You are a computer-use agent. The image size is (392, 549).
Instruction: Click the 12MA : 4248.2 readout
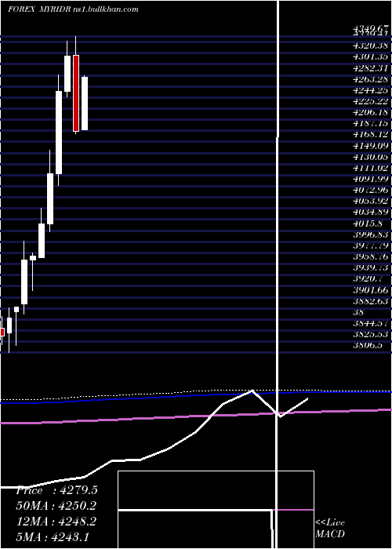tap(56, 522)
